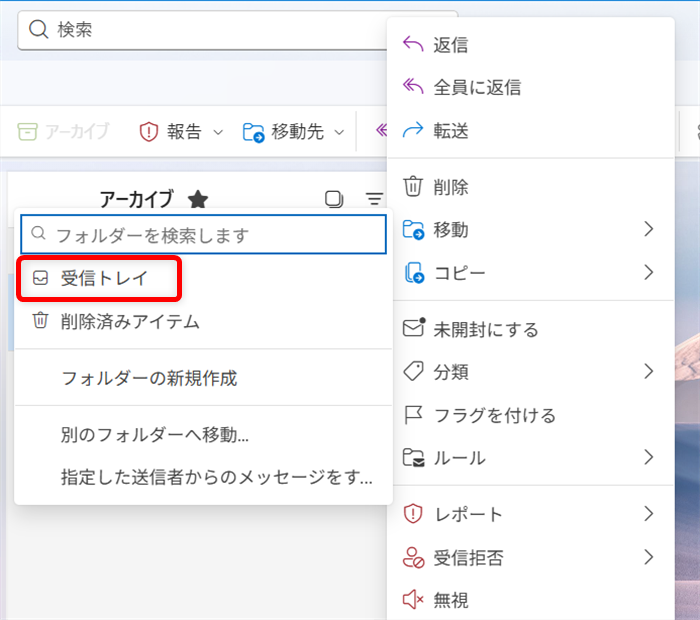Image resolution: width=700 pixels, height=620 pixels.
Task: Select the Deleted Items (削除済みアイテム) folder
Action: point(129,321)
